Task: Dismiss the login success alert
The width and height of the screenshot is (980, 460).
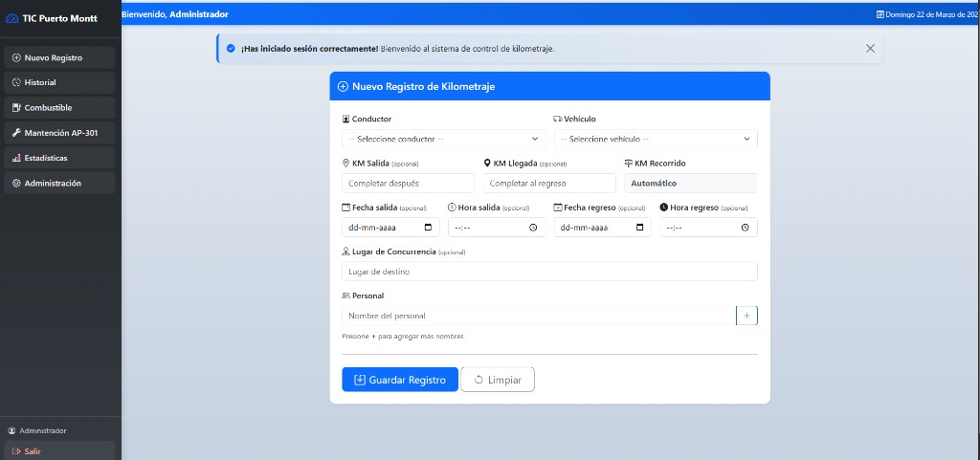Action: [870, 48]
